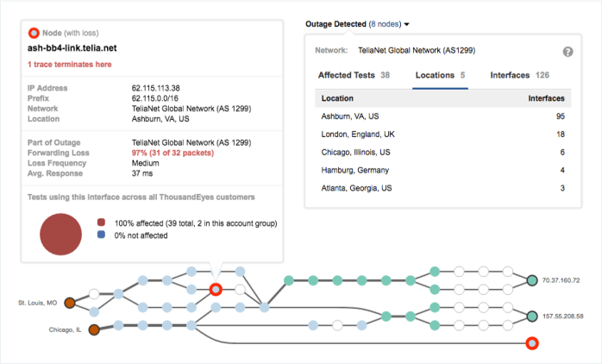Select the London, England, UK row

pyautogui.click(x=443, y=135)
